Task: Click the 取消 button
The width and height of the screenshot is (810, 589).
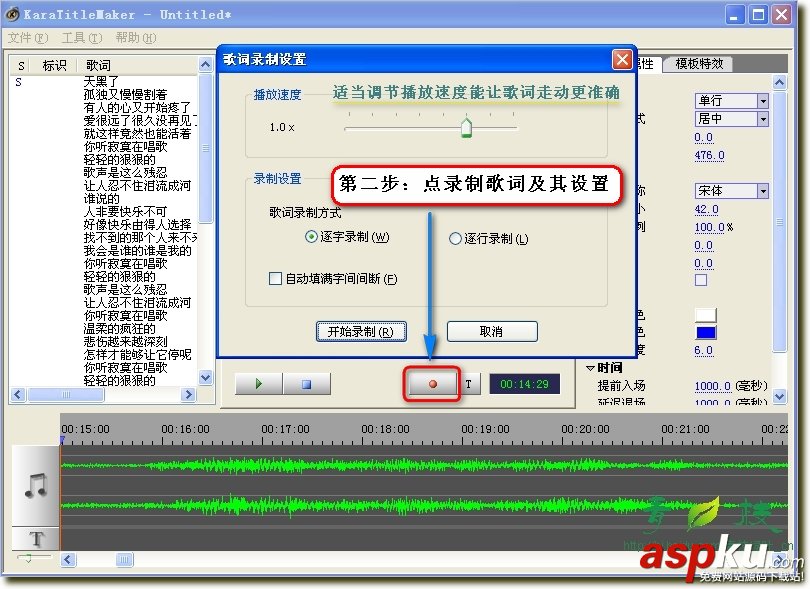Action: tap(492, 332)
